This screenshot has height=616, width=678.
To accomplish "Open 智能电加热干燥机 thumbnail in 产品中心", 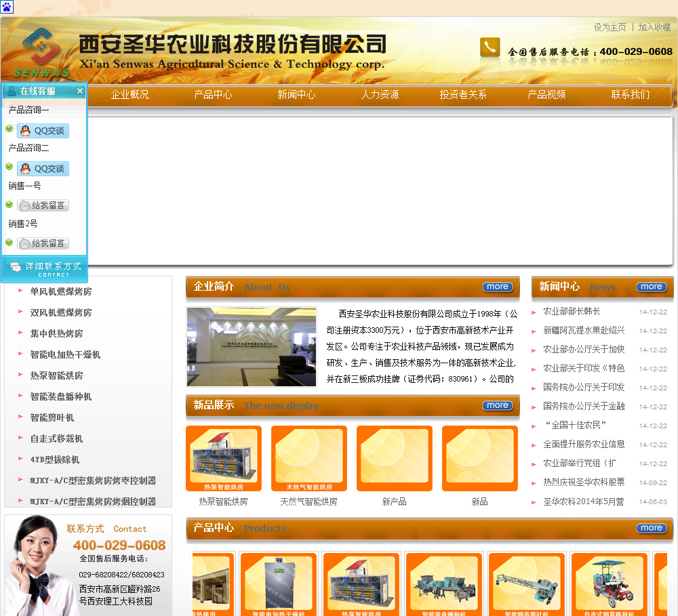I will coord(279,584).
